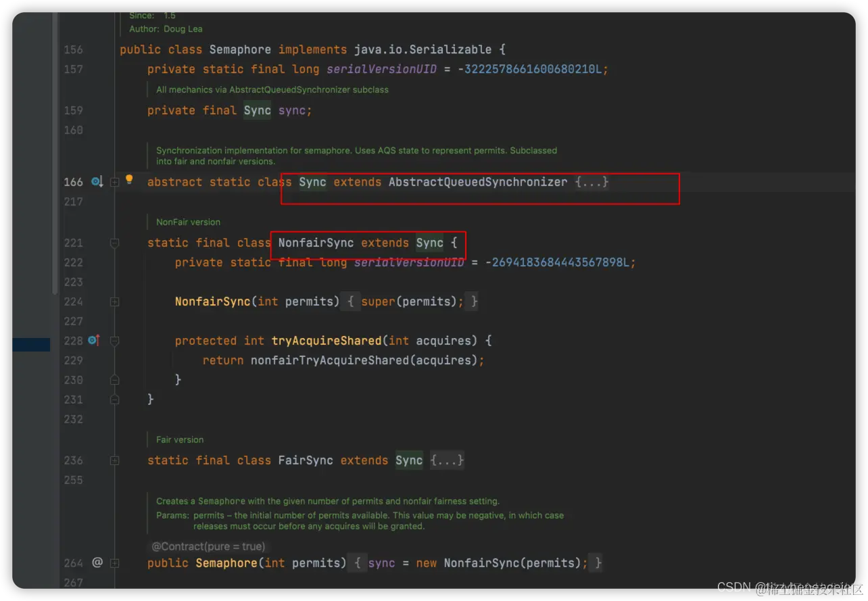The width and height of the screenshot is (868, 601).
Task: Click 'Author: Doug Lea' doc text
Action: click(x=166, y=29)
